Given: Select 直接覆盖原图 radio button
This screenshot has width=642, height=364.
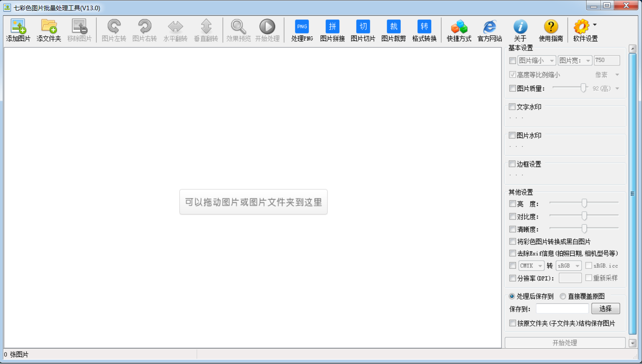Looking at the screenshot, I should [563, 296].
